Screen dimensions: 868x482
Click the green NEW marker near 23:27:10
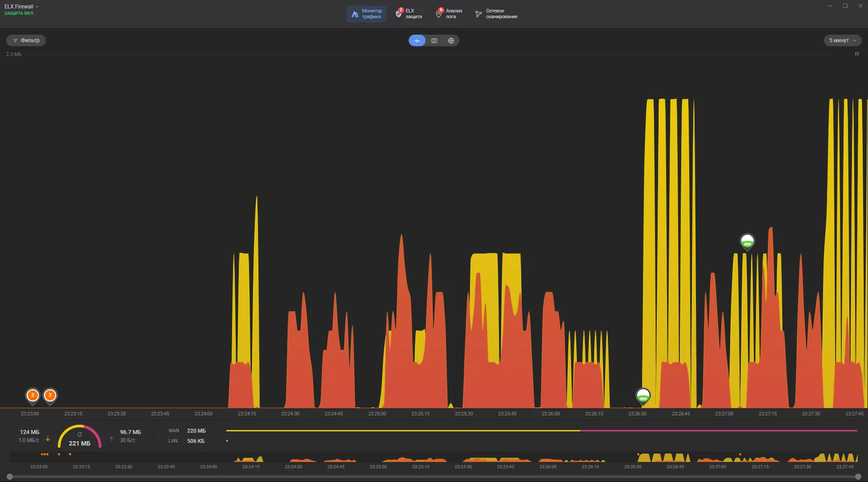pyautogui.click(x=747, y=241)
